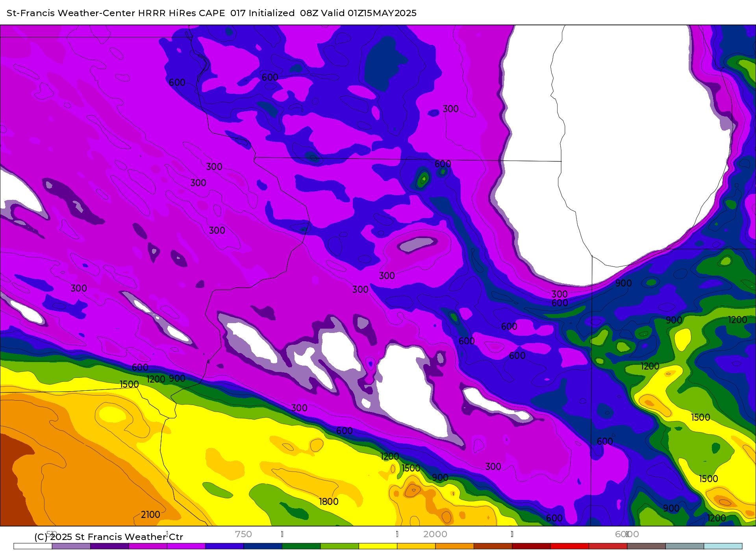Select the dark green legend swatch
This screenshot has width=756, height=551.
click(x=301, y=546)
